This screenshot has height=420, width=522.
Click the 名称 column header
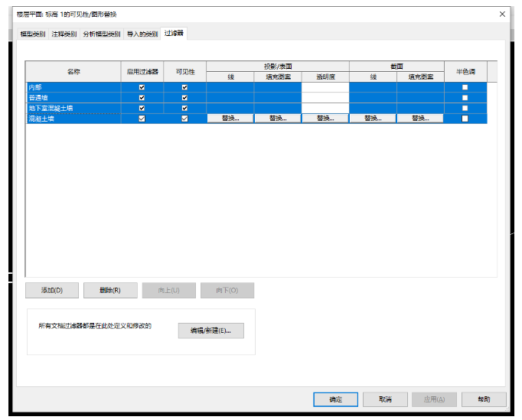pos(73,72)
